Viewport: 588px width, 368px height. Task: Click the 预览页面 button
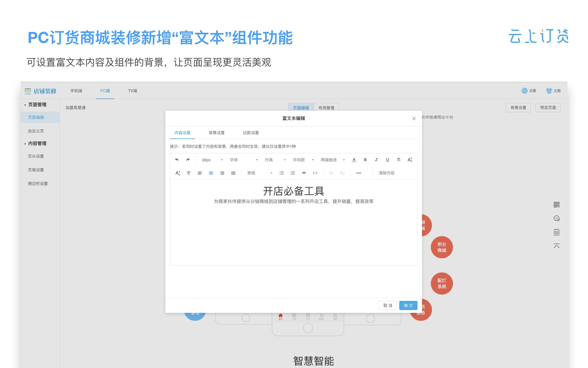pos(548,108)
